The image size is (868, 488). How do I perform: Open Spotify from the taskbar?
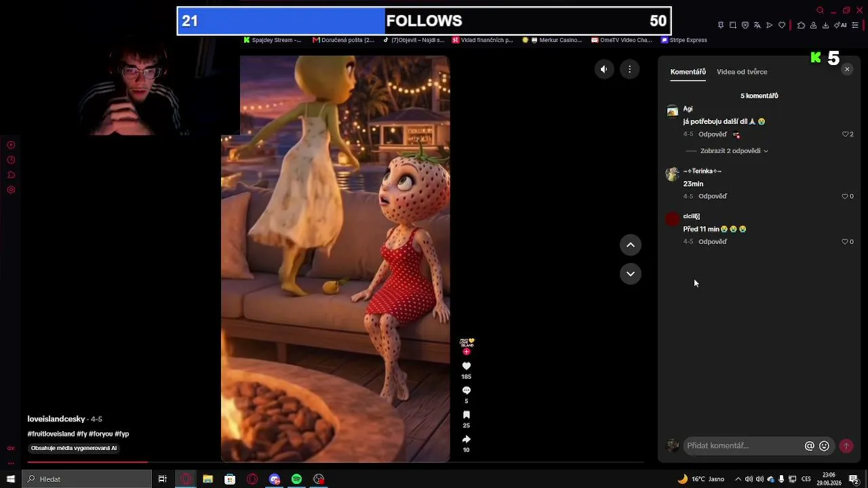click(296, 479)
